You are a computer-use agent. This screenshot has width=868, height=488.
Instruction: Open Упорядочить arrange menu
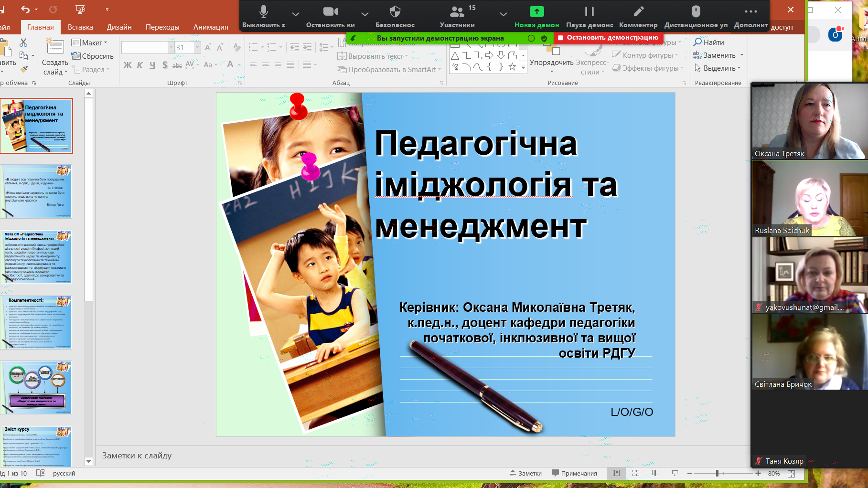551,59
